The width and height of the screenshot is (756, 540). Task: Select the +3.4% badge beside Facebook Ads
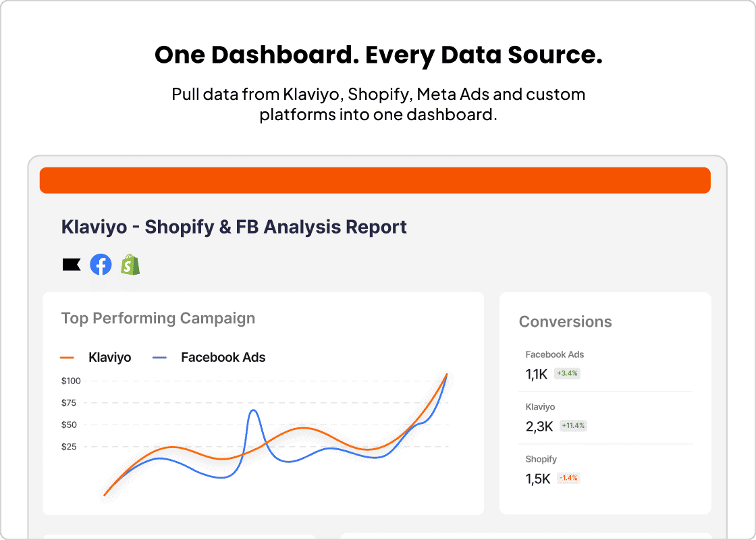567,373
